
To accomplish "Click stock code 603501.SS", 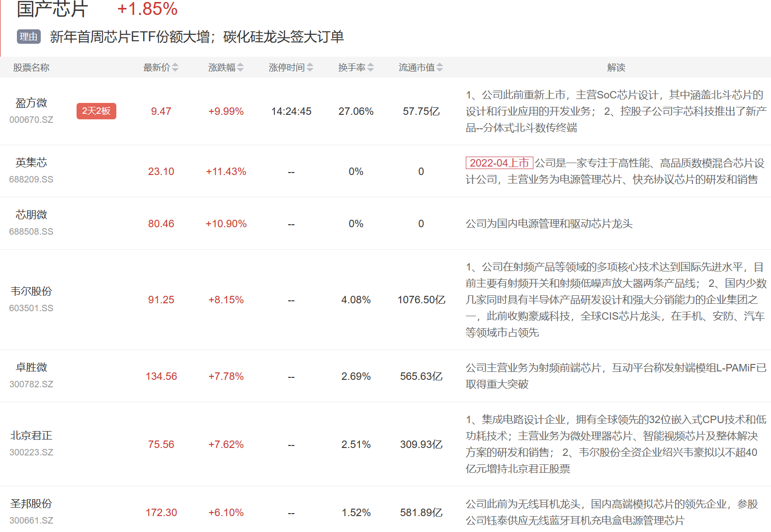I will pyautogui.click(x=31, y=308).
